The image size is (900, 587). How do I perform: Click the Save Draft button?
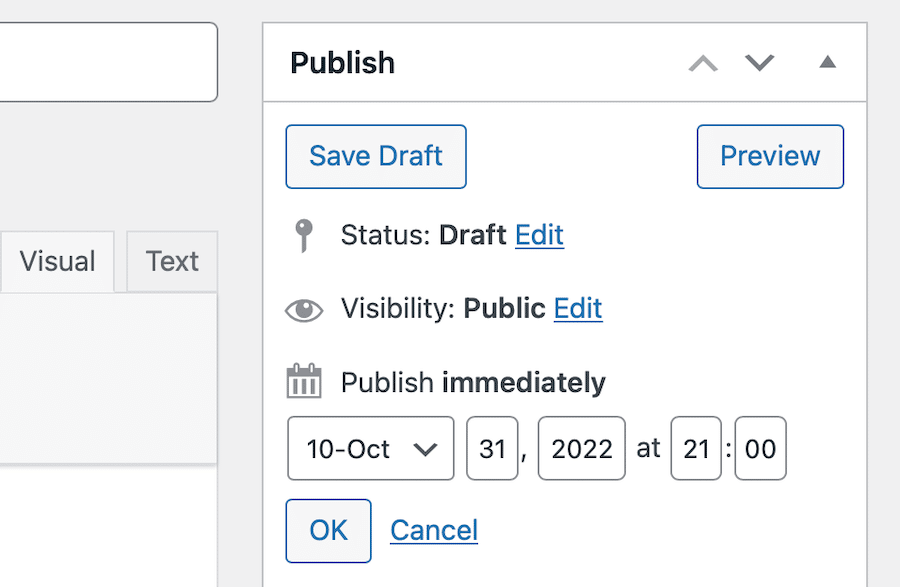(x=376, y=157)
